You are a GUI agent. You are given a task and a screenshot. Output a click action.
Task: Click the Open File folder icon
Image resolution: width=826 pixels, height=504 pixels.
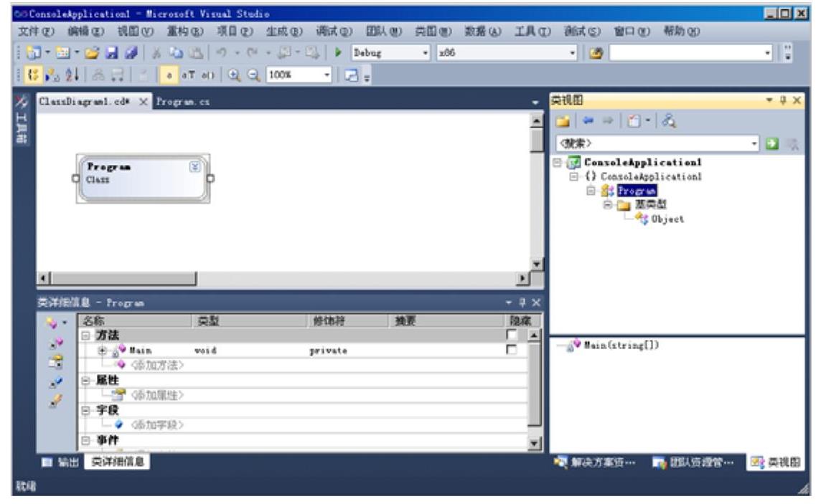pos(92,52)
